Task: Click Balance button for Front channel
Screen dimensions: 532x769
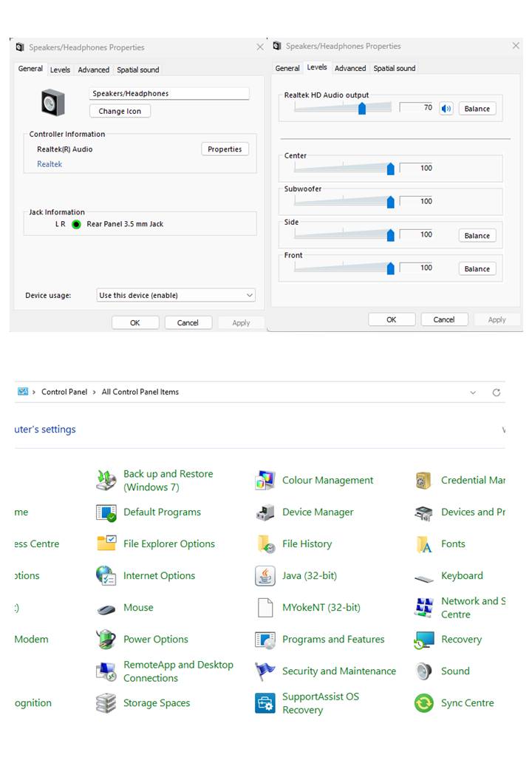Action: [x=477, y=269]
